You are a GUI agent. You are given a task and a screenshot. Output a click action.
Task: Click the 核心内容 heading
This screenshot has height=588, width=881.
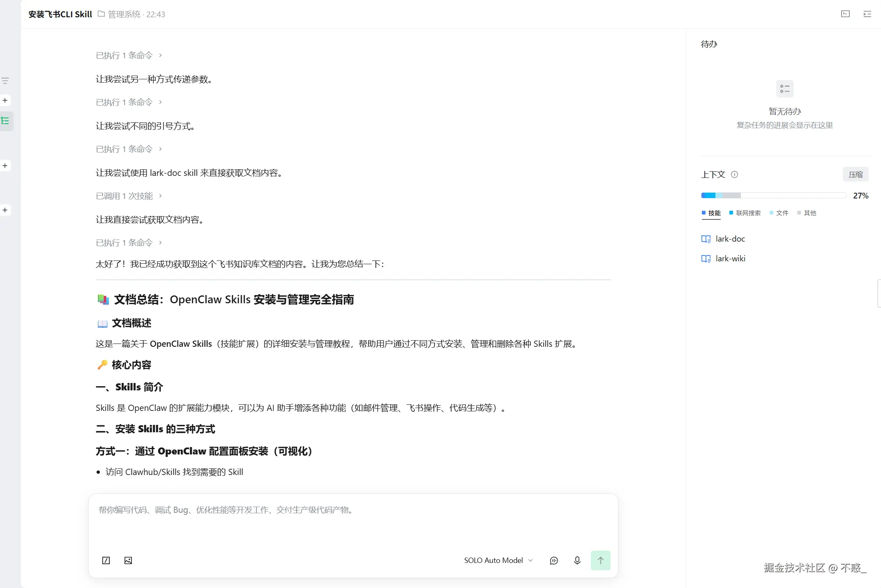[124, 365]
